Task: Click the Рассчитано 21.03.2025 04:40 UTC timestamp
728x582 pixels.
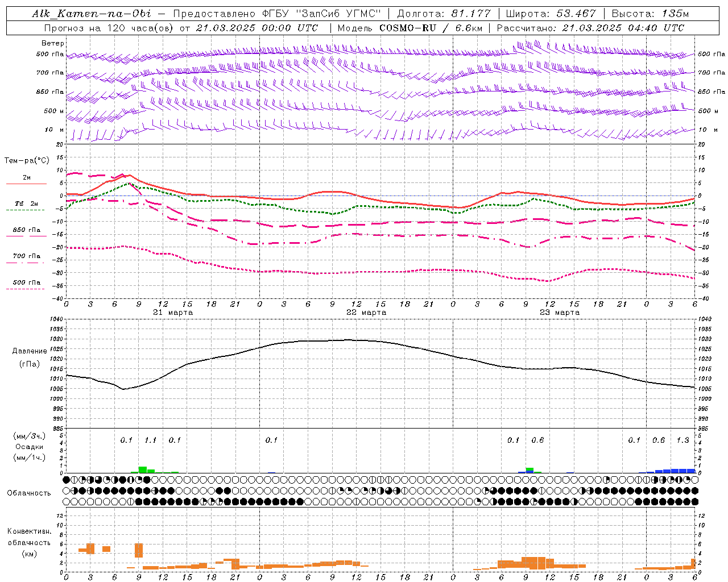Action: coord(590,28)
